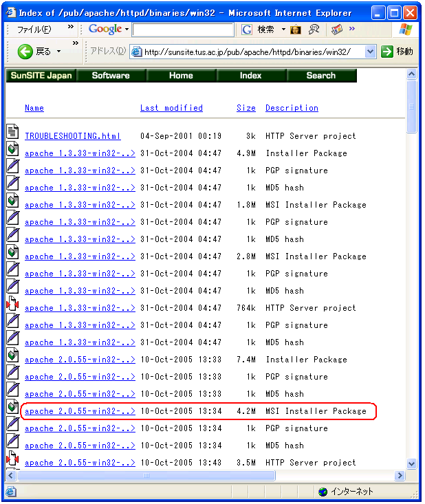Image resolution: width=425 pixels, height=504 pixels.
Task: Click the Google toolbar search G icon
Action: coord(247,30)
